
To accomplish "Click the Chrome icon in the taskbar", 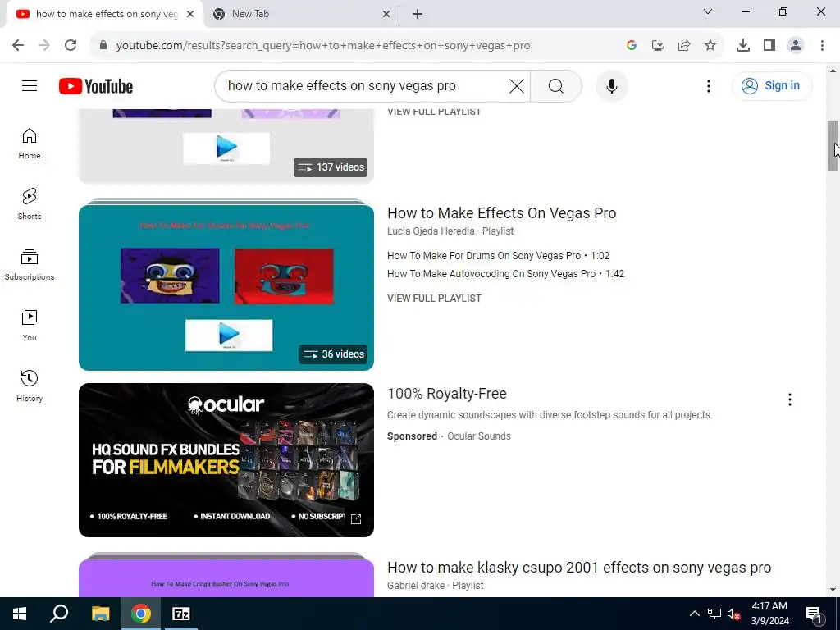I will pos(141,614).
